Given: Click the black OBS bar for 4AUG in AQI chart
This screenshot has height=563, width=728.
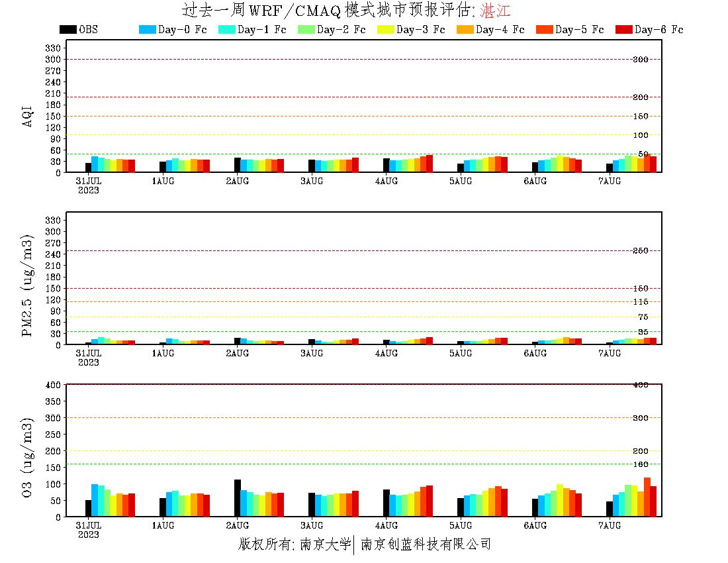Looking at the screenshot, I should (387, 166).
